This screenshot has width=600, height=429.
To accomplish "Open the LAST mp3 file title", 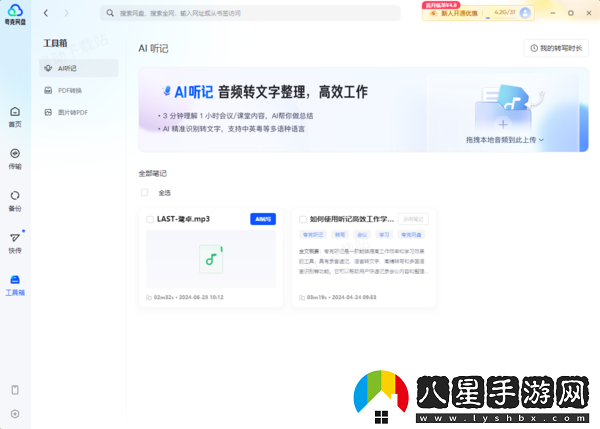I will click(x=183, y=219).
